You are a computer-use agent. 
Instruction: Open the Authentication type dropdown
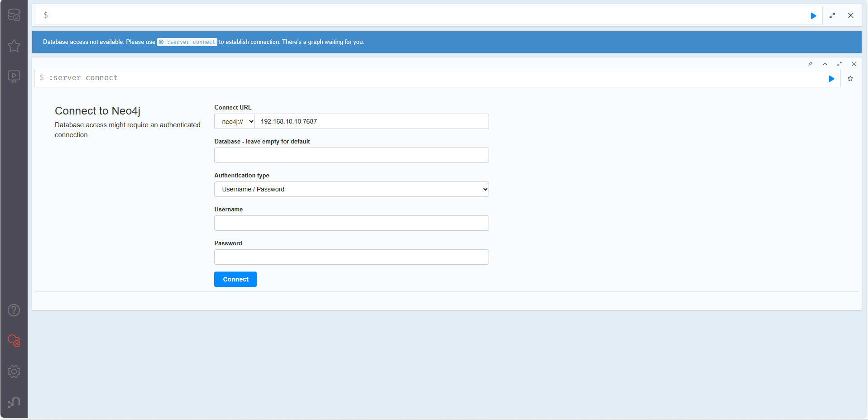tap(351, 189)
